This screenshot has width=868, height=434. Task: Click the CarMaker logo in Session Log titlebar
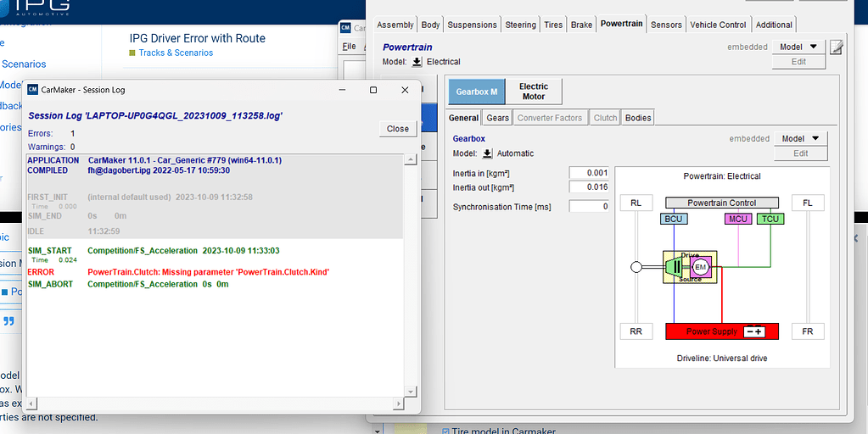pyautogui.click(x=33, y=90)
